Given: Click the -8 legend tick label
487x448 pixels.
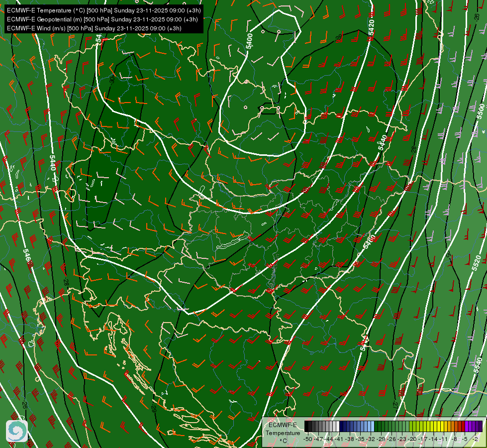Looking at the screenshot, I should tap(454, 439).
